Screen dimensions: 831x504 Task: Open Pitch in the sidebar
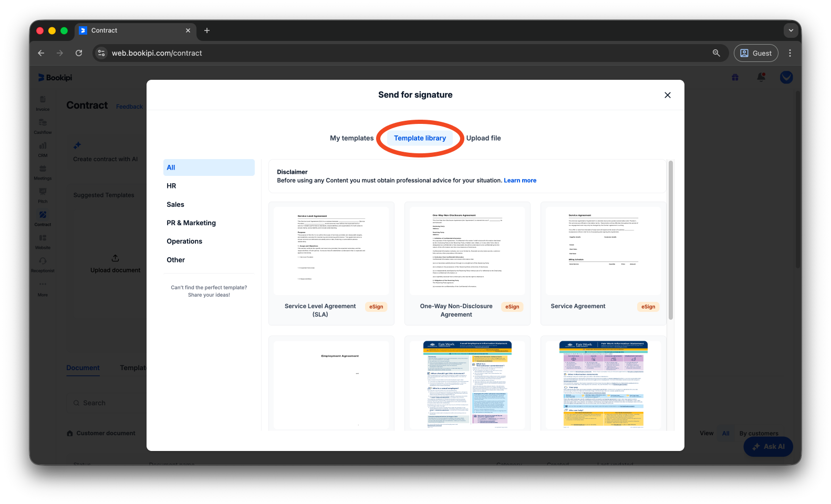43,196
